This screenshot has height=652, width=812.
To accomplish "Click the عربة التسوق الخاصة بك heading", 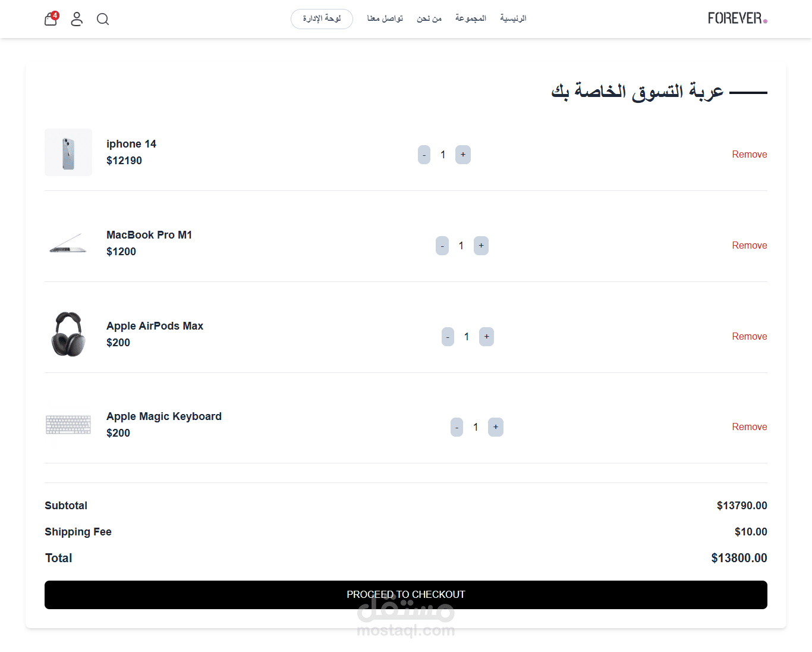I will [637, 92].
